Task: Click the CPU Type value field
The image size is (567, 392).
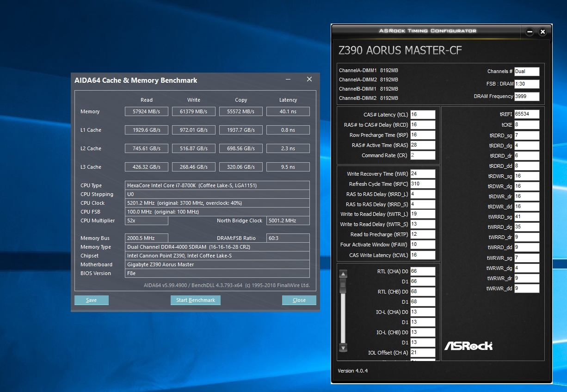Action: (x=217, y=185)
